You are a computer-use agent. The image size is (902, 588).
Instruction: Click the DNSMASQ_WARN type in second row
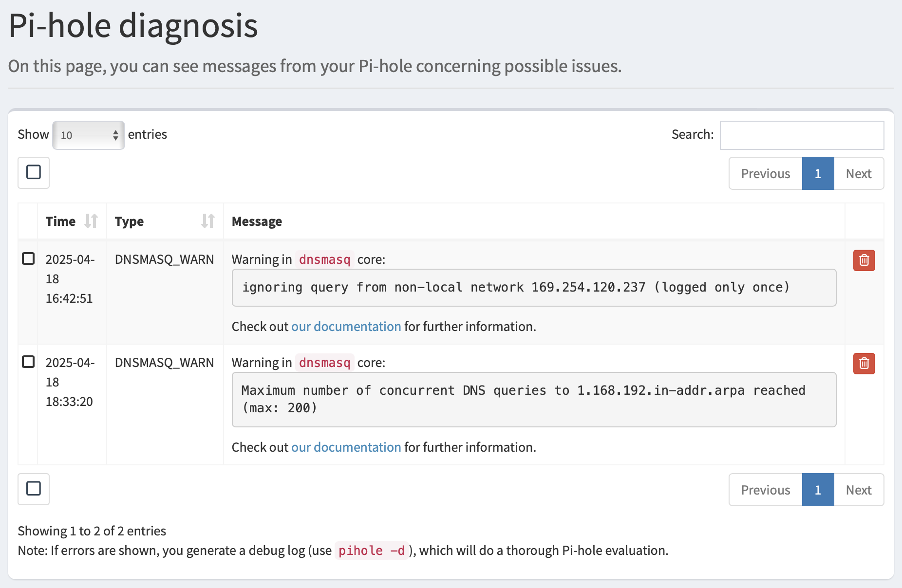coord(164,363)
